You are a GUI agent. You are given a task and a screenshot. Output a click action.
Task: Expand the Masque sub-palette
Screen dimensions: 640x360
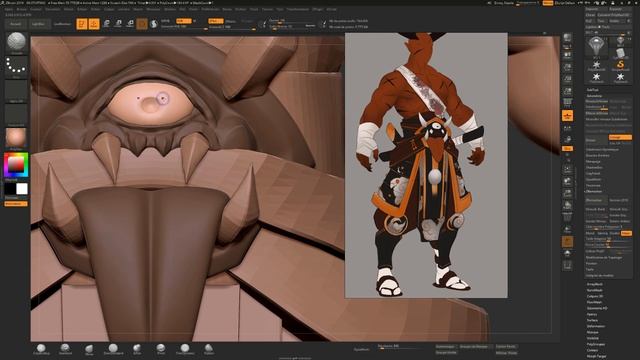pyautogui.click(x=592, y=332)
